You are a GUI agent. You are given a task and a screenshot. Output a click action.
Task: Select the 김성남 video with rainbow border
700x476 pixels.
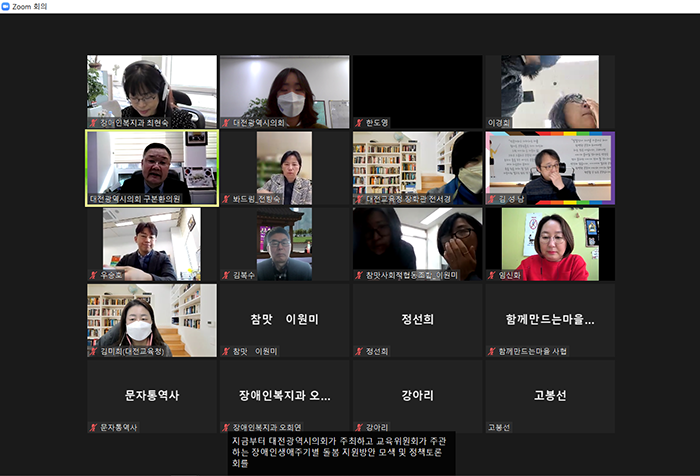point(549,168)
